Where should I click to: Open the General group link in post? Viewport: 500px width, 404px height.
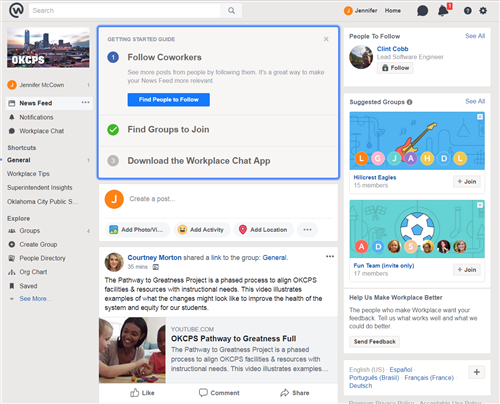tap(274, 257)
